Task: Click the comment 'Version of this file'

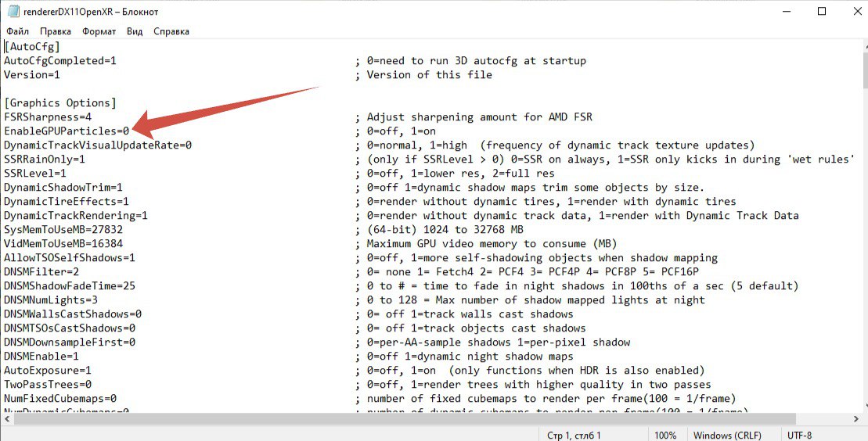Action: coord(430,75)
